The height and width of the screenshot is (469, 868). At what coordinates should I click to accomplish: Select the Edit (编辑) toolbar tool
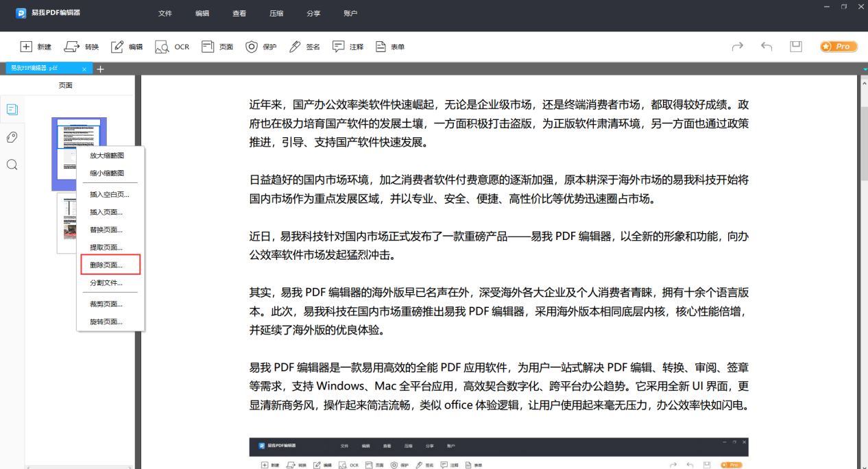click(x=127, y=47)
